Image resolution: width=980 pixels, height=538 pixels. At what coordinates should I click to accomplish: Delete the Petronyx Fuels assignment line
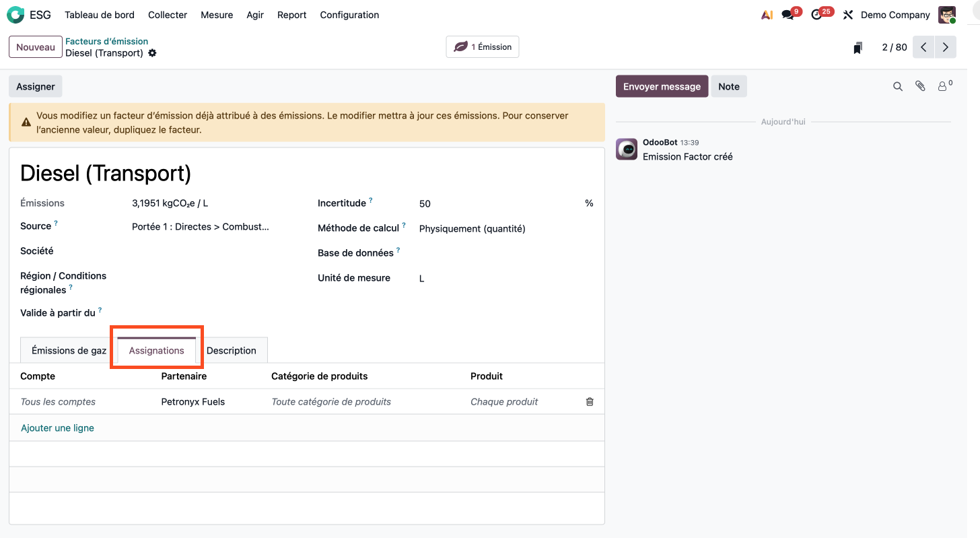pyautogui.click(x=590, y=402)
